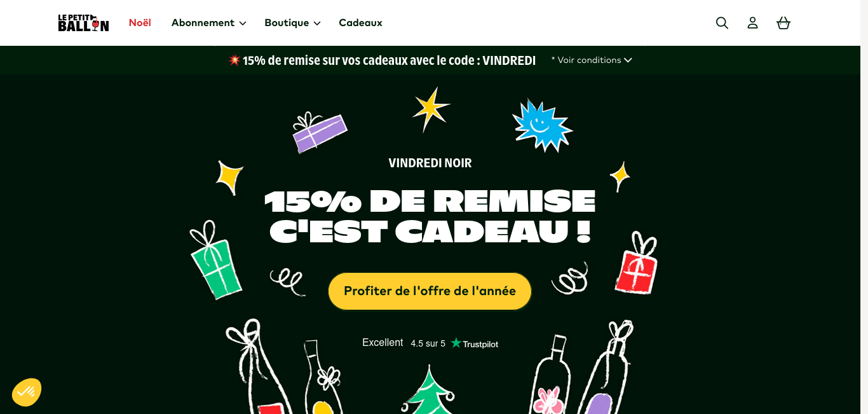
Task: Click the purple gift box illustration
Action: click(319, 132)
